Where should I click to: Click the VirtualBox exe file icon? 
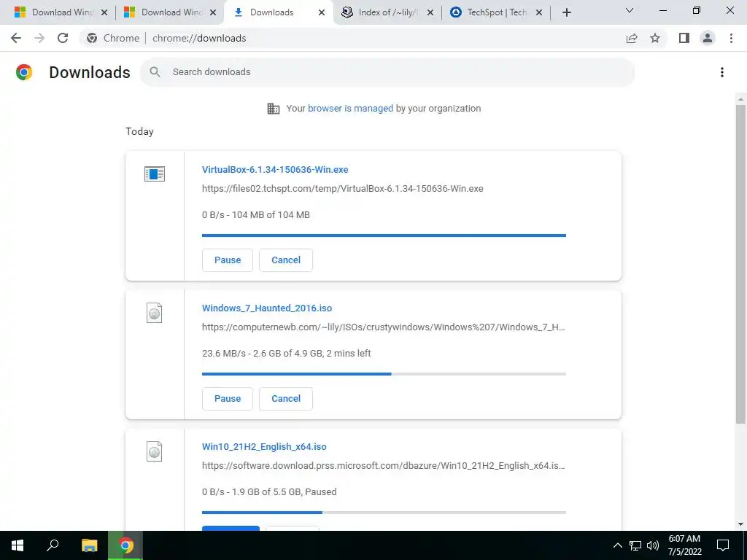[155, 174]
